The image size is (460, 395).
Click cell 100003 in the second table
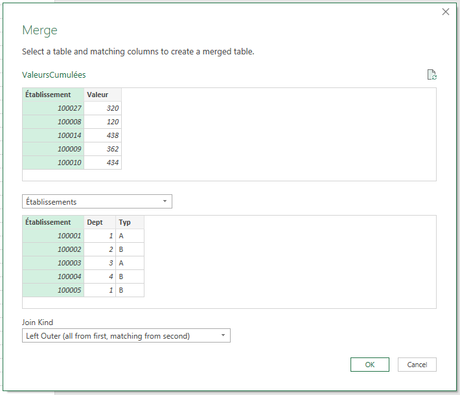click(x=53, y=263)
